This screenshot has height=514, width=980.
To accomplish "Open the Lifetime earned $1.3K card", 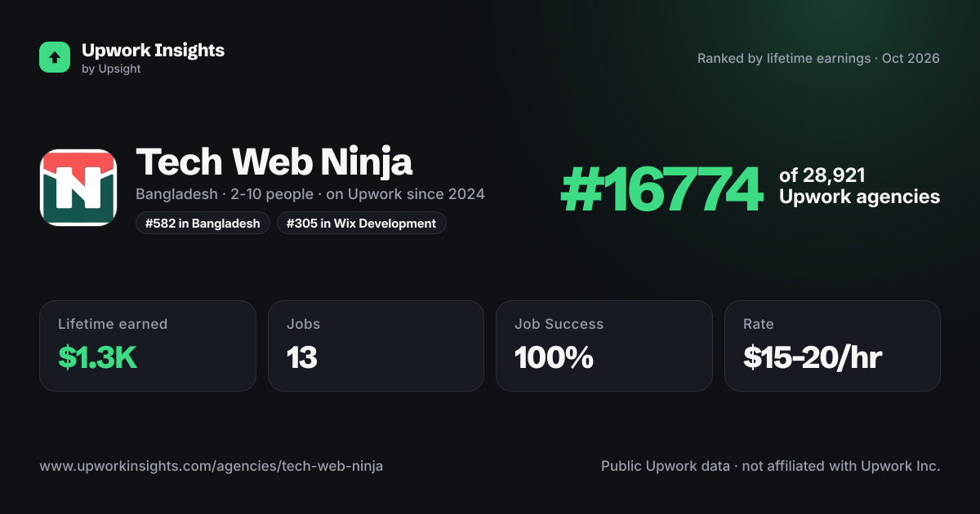I will [x=148, y=346].
